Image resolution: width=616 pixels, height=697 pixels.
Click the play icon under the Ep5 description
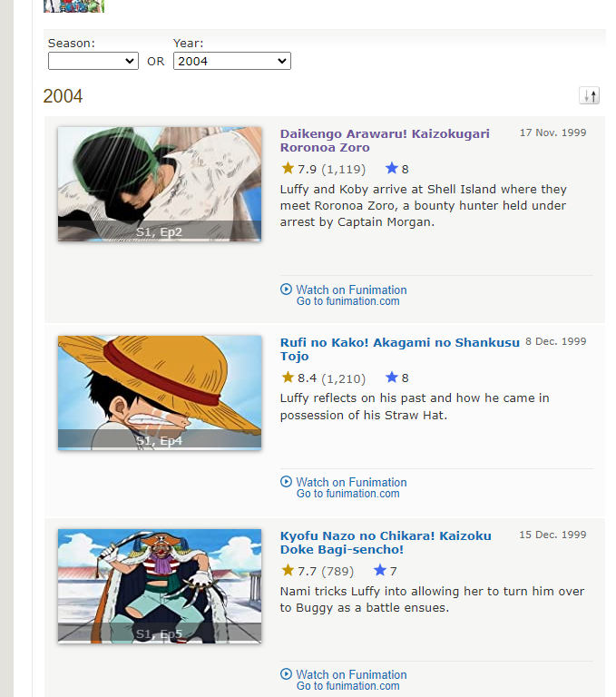click(x=287, y=674)
